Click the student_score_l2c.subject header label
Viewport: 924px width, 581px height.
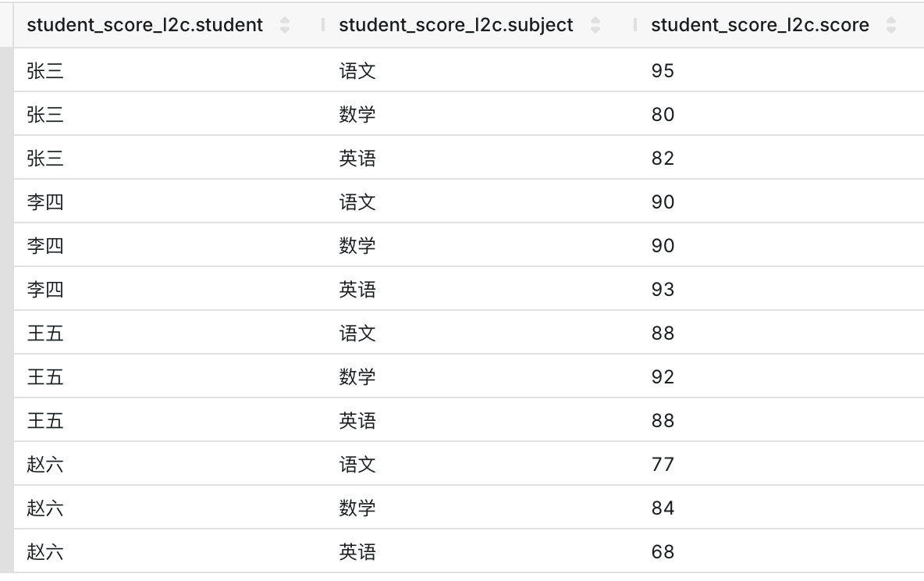(x=456, y=25)
